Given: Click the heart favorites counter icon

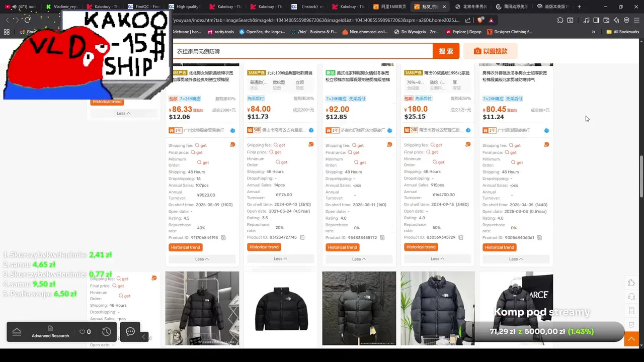Looking at the screenshot, I should point(85,332).
